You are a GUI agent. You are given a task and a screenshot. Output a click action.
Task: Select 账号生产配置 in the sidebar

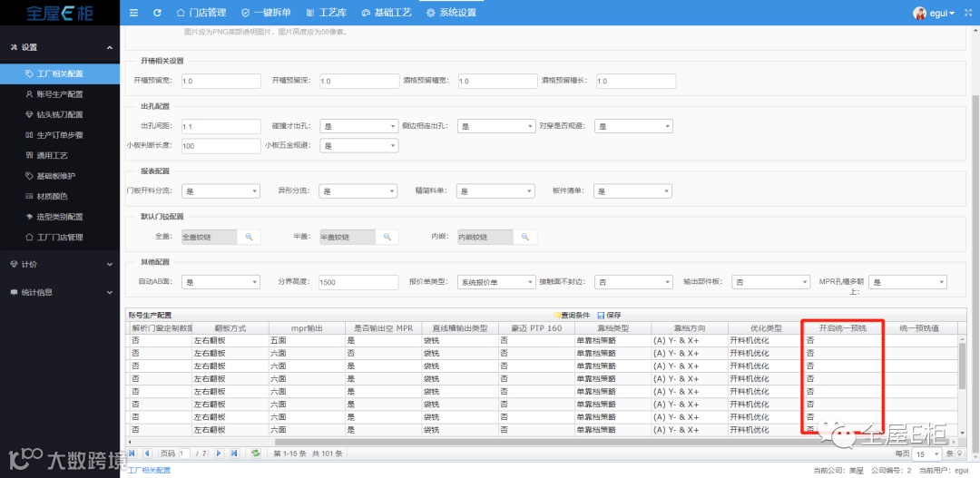60,94
